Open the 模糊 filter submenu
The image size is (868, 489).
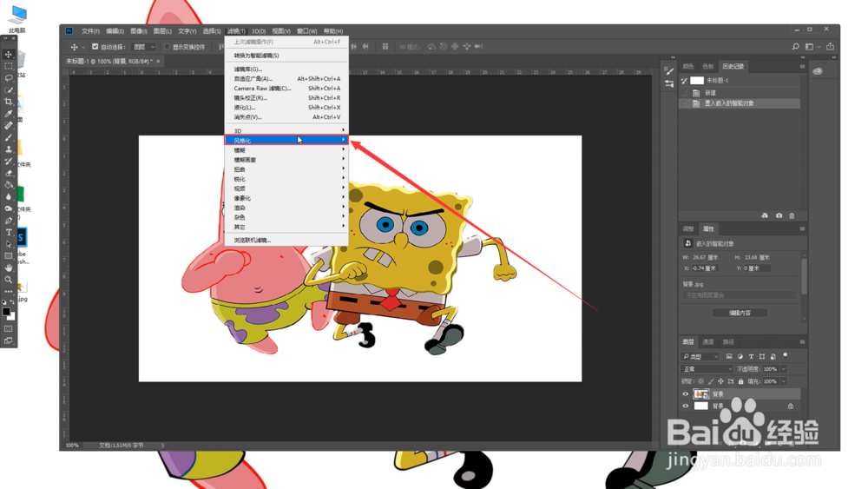tap(286, 150)
